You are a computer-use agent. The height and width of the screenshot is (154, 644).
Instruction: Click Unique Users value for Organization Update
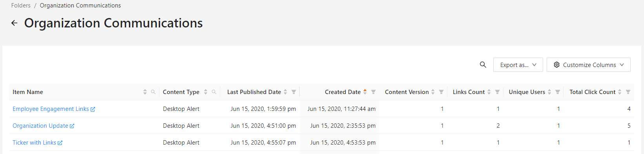point(558,126)
